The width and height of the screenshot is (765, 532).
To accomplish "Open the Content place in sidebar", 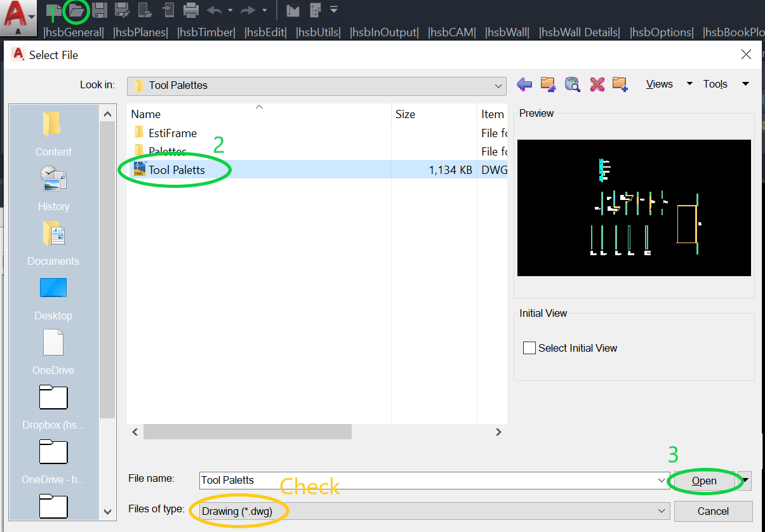I will [x=53, y=133].
